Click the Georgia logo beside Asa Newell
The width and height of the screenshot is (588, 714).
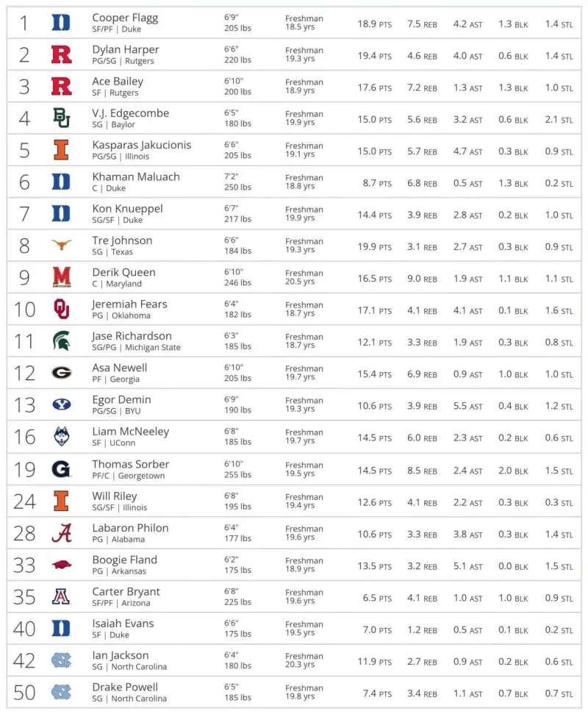pos(62,373)
